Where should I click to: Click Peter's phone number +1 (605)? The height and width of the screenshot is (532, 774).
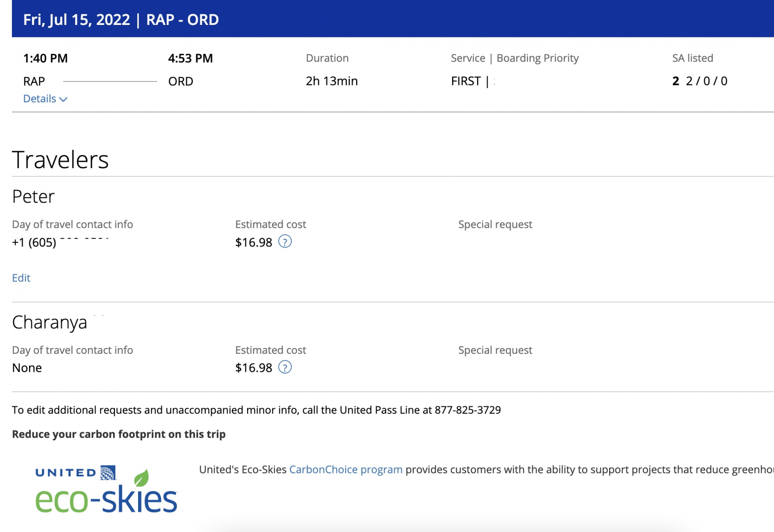tap(34, 242)
